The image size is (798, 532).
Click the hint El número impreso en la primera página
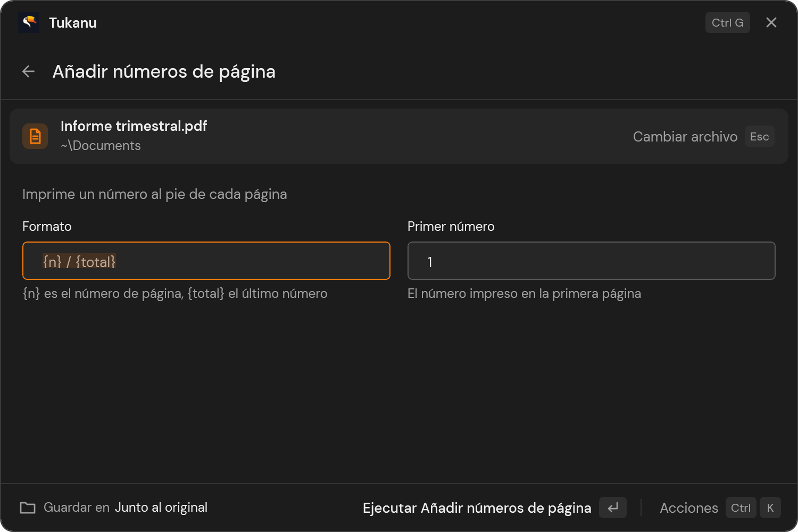(524, 294)
